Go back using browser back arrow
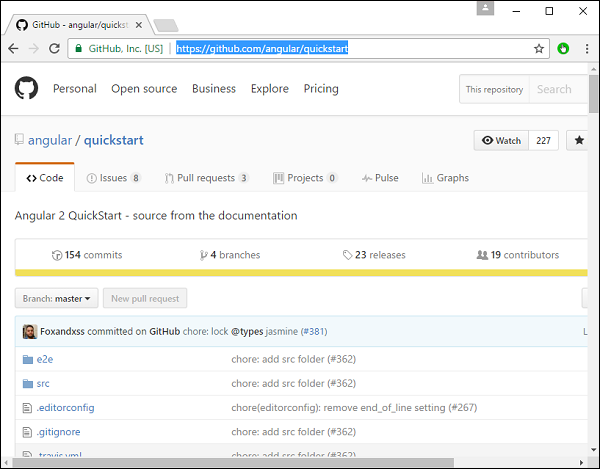The width and height of the screenshot is (600, 469). click(x=13, y=49)
